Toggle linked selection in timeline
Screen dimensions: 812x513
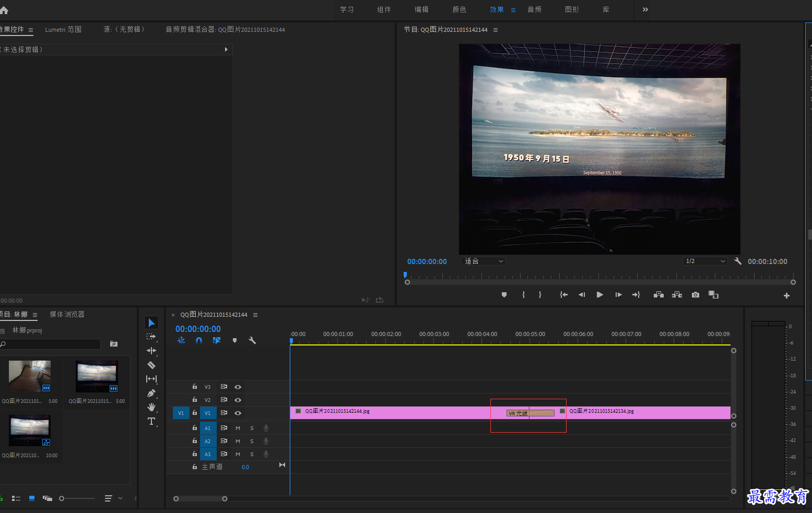click(217, 340)
